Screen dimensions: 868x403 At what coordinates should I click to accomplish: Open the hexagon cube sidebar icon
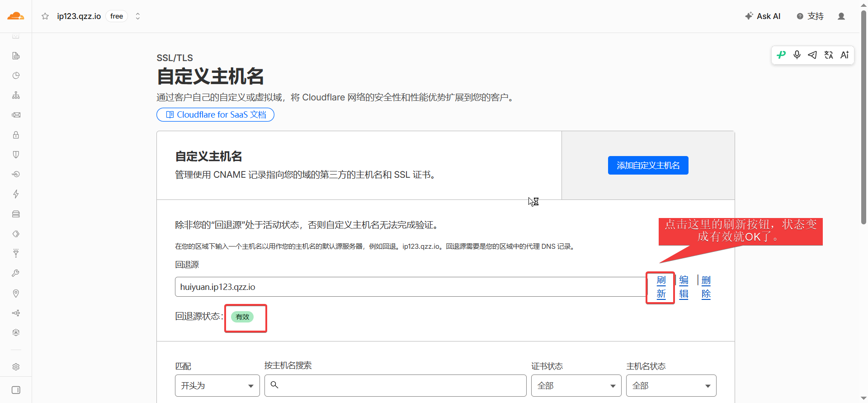[x=16, y=332]
